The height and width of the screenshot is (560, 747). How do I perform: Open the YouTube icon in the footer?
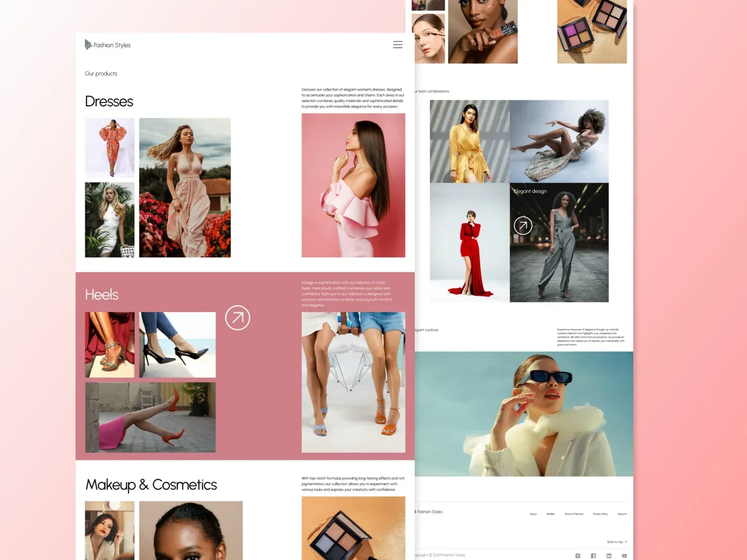tap(624, 556)
